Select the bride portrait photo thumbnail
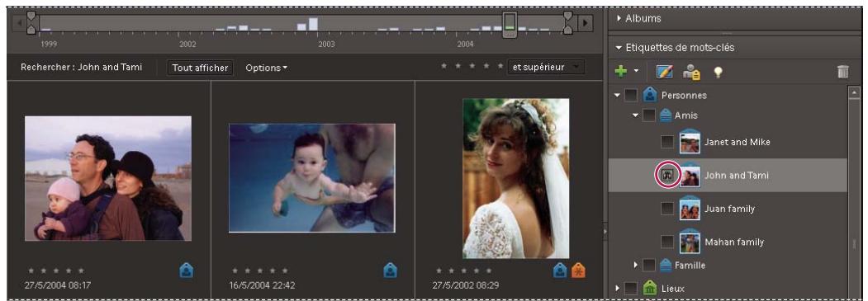The width and height of the screenshot is (868, 301). 516,178
